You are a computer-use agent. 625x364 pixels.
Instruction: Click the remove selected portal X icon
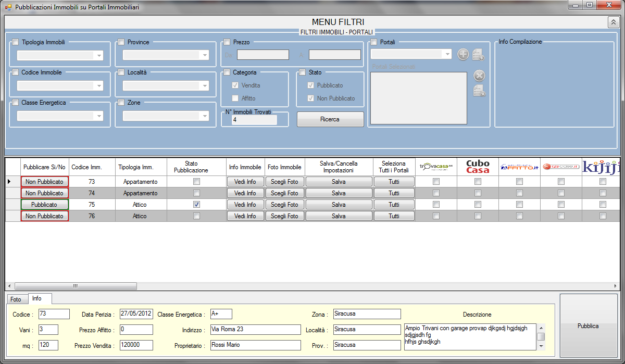pyautogui.click(x=479, y=76)
